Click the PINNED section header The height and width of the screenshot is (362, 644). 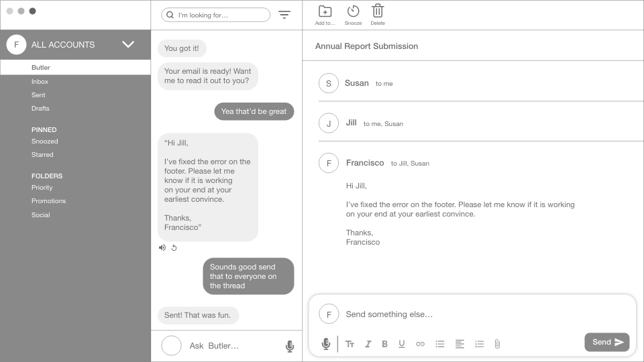[x=44, y=129]
